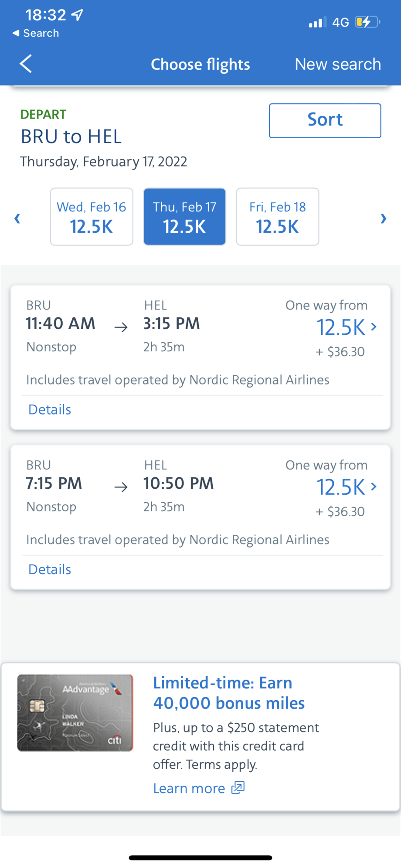Select the Fri, Feb 18 date tab
The width and height of the screenshot is (401, 868).
point(278,217)
